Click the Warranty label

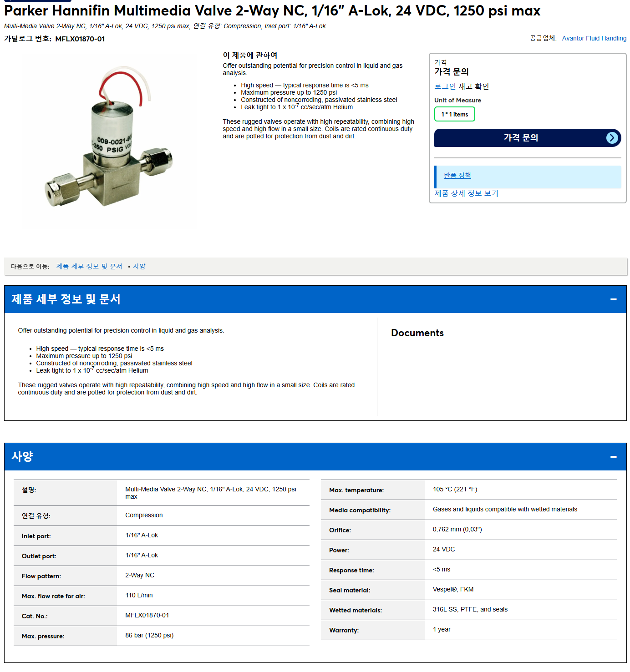[x=344, y=630]
